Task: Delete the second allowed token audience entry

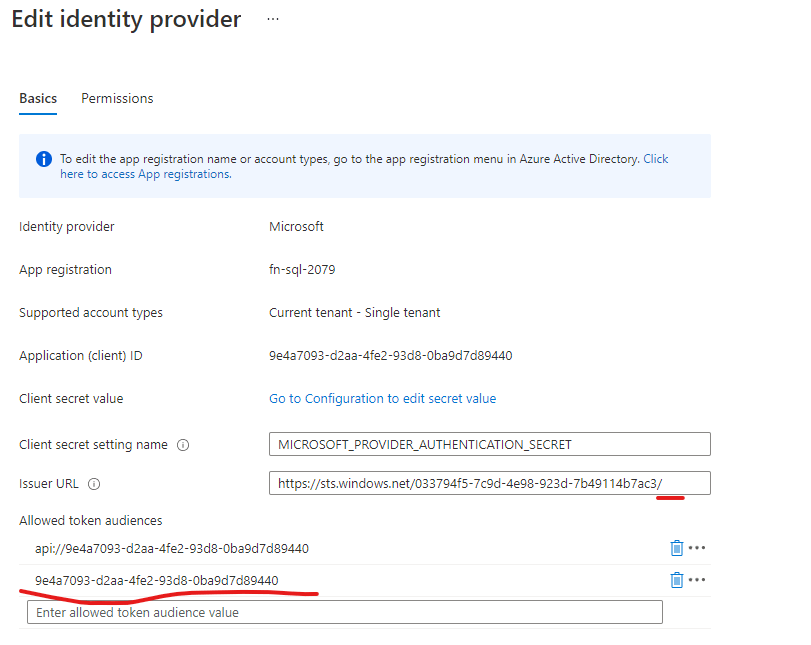Action: [676, 580]
